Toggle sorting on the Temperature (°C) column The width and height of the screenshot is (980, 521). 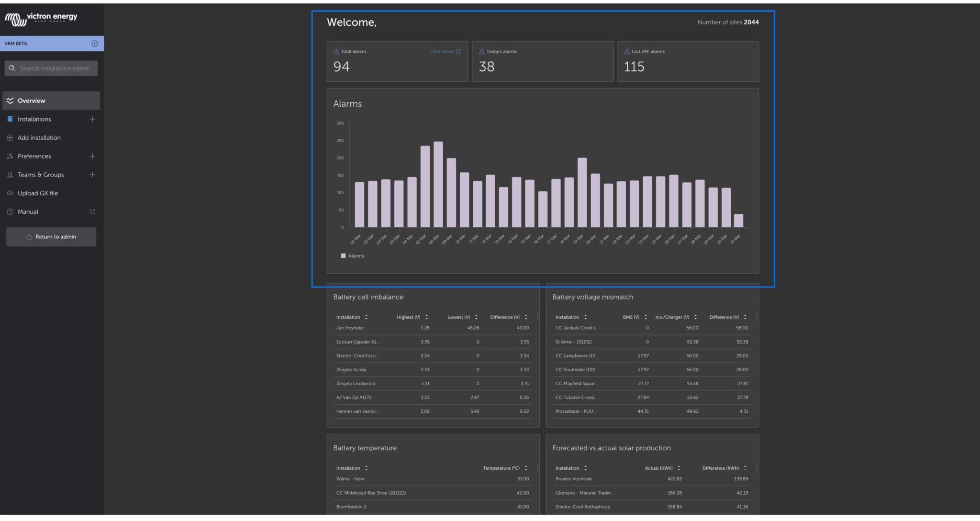coord(525,468)
